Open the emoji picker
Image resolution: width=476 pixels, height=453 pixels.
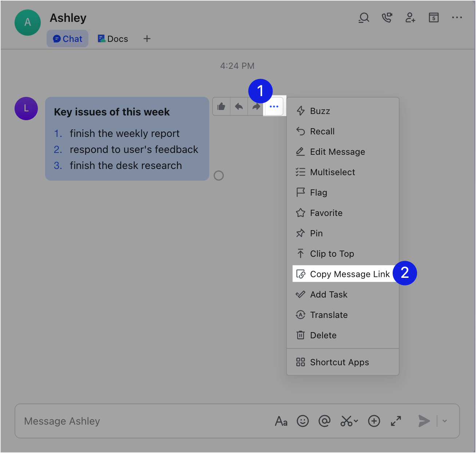coord(302,421)
